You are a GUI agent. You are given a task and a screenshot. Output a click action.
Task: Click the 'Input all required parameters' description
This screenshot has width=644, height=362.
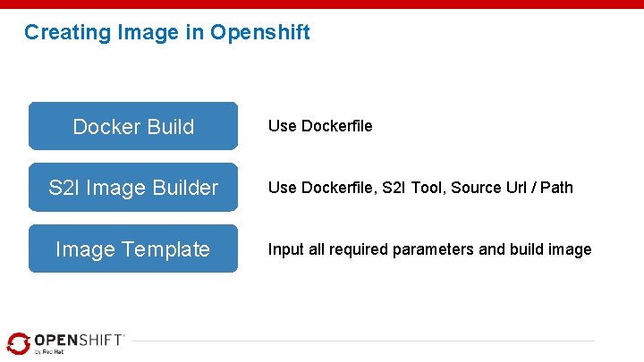pyautogui.click(x=429, y=249)
